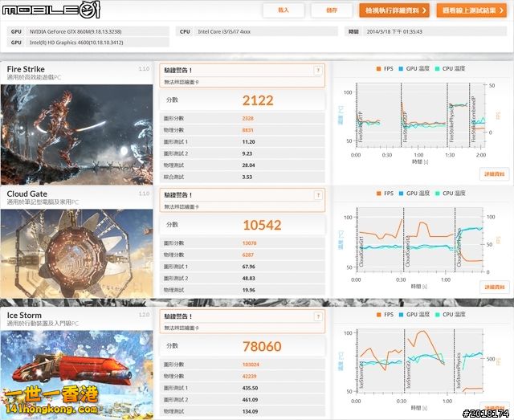Image resolution: width=514 pixels, height=420 pixels.
Task: Select the Fire Strike title
Action: click(26, 69)
